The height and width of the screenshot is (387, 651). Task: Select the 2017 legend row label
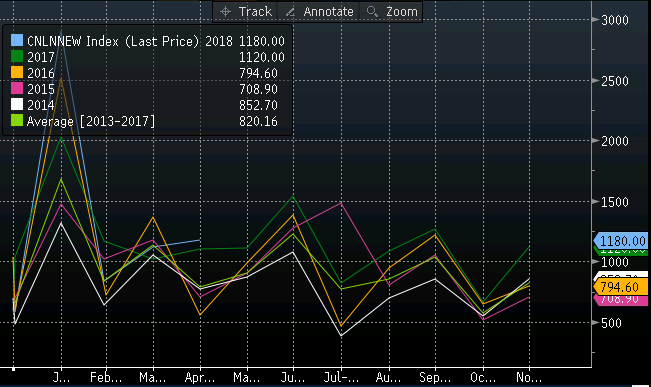coord(41,57)
